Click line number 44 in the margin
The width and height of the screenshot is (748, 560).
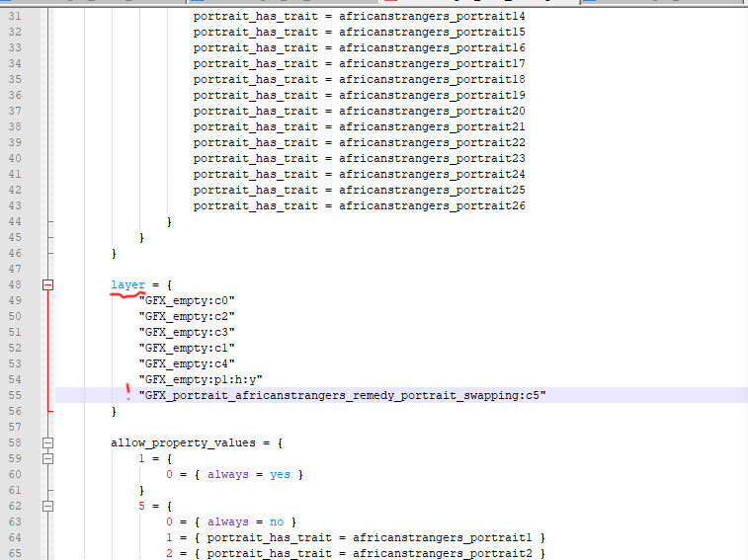click(15, 221)
